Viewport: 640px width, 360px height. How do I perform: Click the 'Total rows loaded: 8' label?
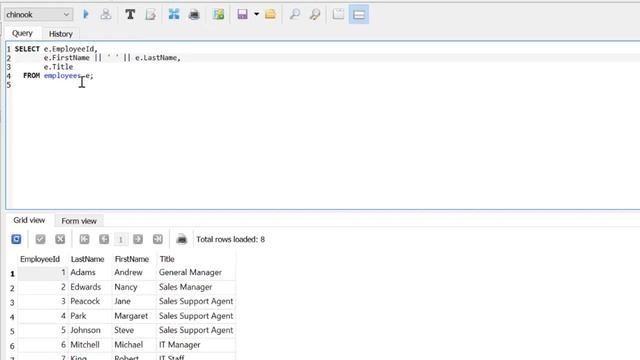click(x=231, y=239)
